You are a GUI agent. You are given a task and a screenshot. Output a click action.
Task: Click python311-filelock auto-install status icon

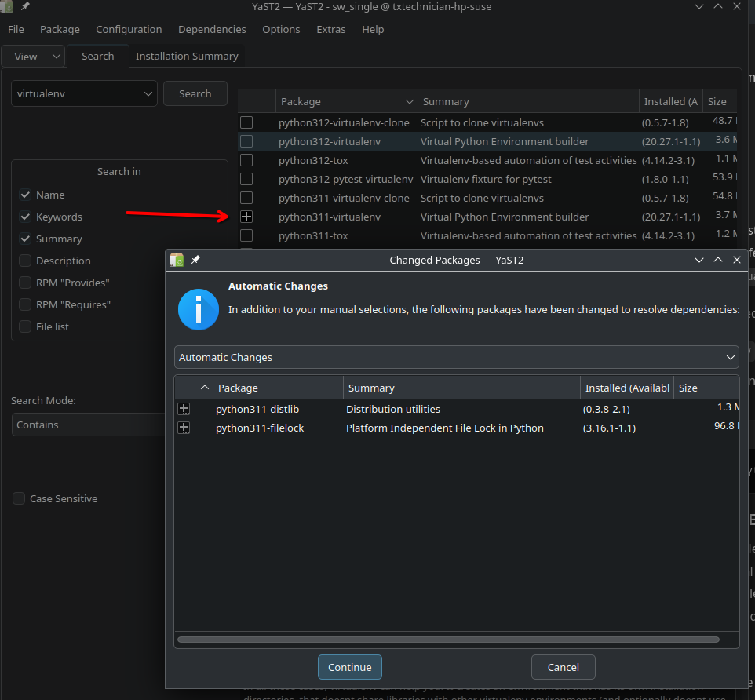pos(184,428)
